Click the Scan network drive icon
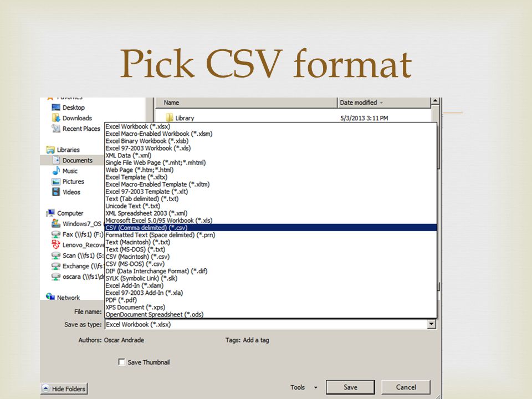 [56, 255]
